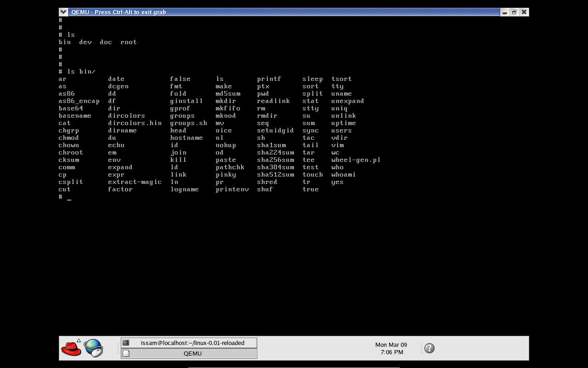The height and width of the screenshot is (368, 588).
Task: Click the wheel-gen.pl file name
Action: coord(356,160)
